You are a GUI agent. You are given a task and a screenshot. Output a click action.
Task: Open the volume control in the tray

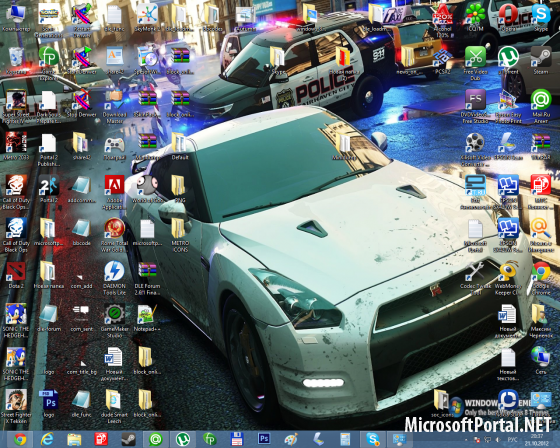point(498,439)
